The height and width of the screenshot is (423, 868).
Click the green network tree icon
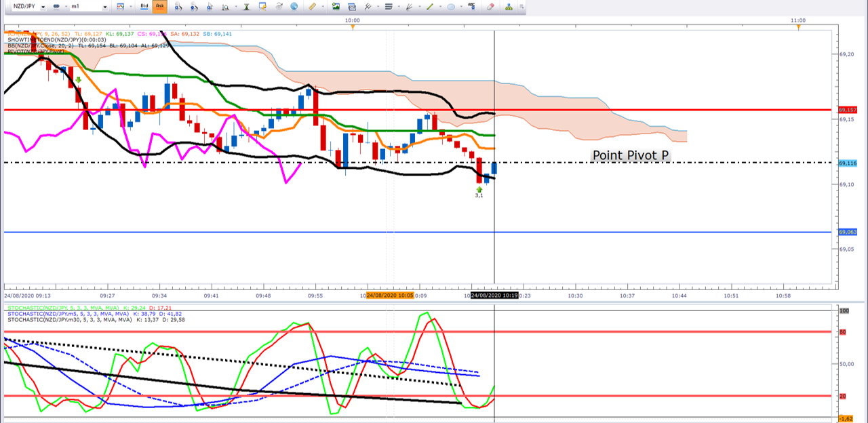pyautogui.click(x=508, y=6)
